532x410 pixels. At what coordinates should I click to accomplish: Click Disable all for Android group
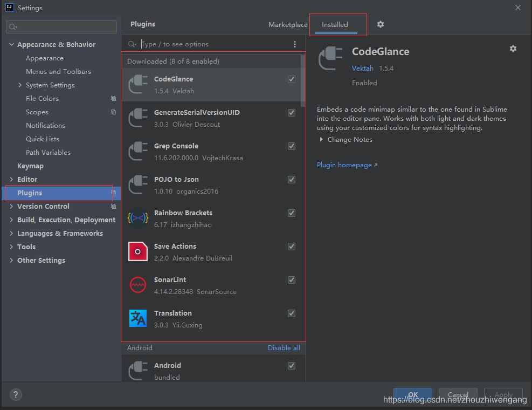[284, 348]
